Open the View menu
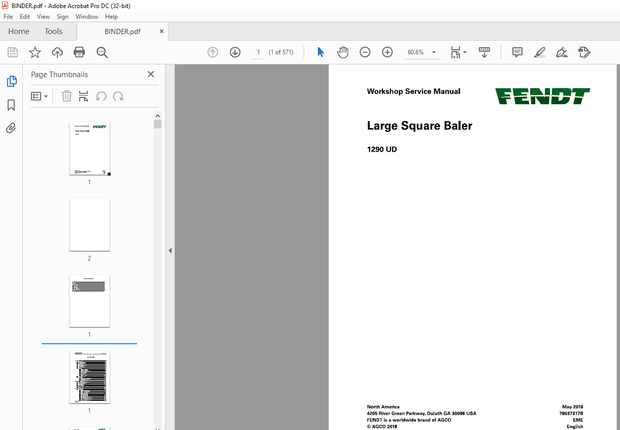This screenshot has width=620, height=430. [43, 17]
